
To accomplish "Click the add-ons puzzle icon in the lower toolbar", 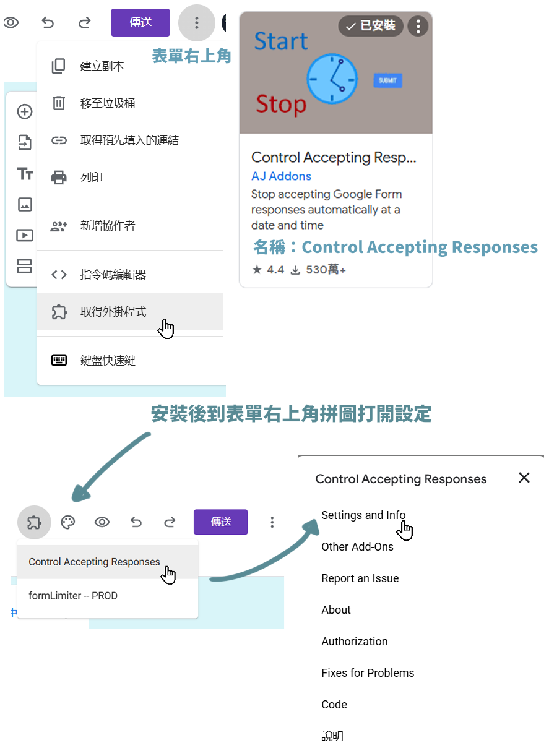I will [34, 523].
